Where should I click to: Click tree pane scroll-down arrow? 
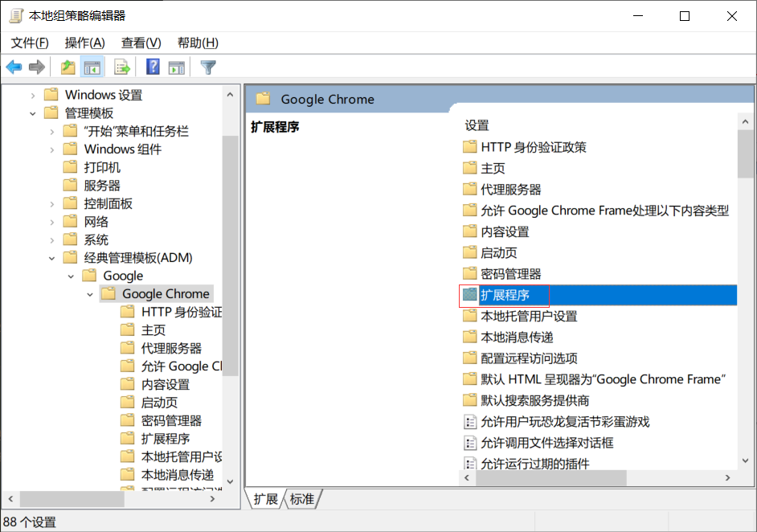click(x=231, y=481)
